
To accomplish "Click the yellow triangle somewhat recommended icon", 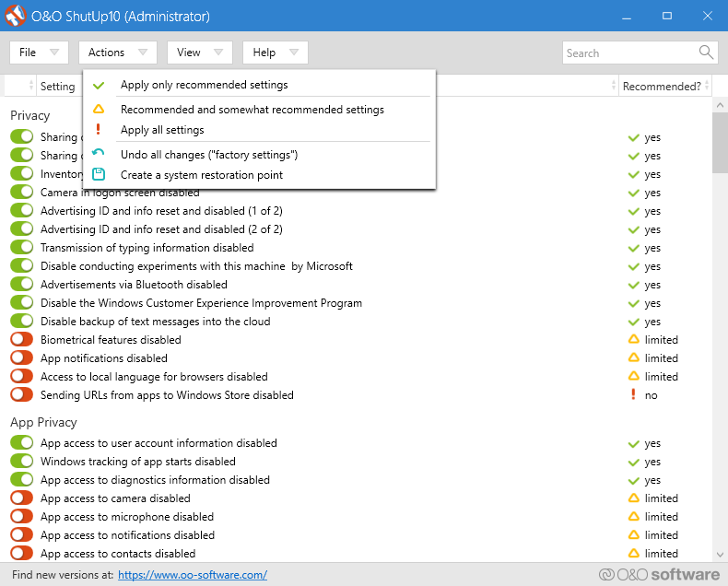I will (99, 110).
